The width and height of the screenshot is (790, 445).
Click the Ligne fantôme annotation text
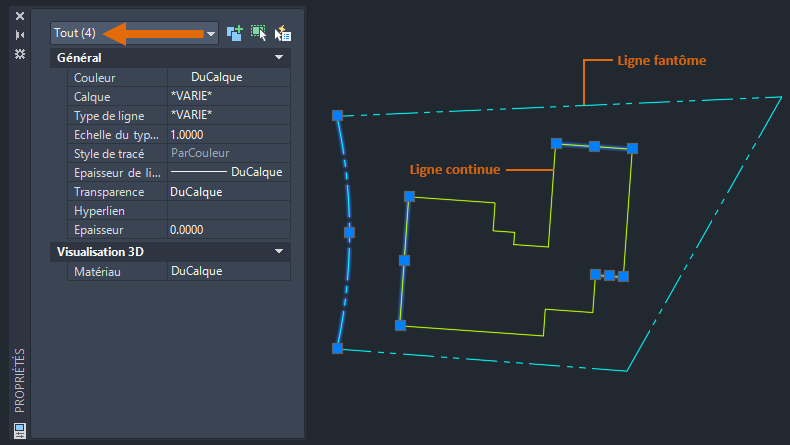662,60
